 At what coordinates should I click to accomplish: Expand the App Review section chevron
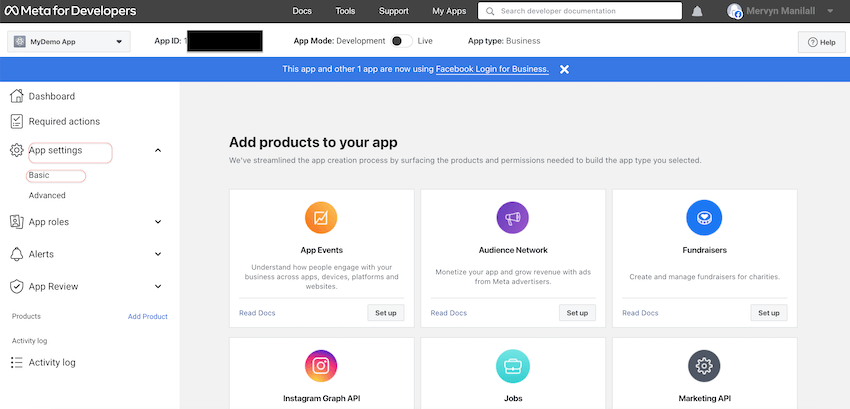pyautogui.click(x=158, y=286)
